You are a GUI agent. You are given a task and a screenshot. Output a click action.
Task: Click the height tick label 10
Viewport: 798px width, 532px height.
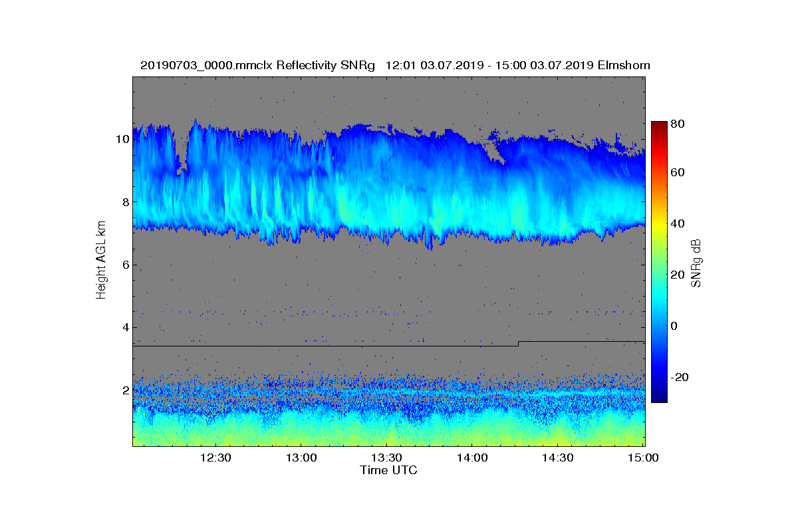pos(122,139)
